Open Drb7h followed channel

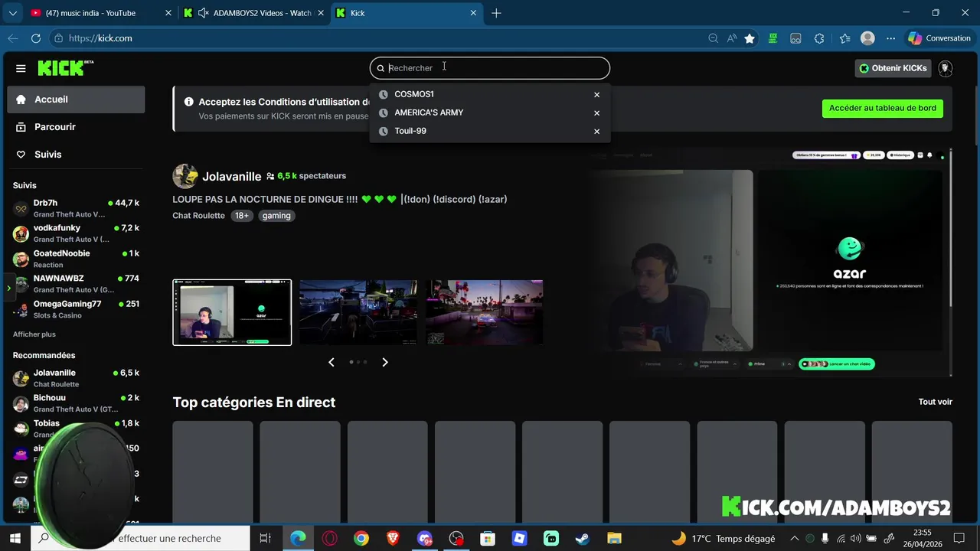[x=76, y=208]
